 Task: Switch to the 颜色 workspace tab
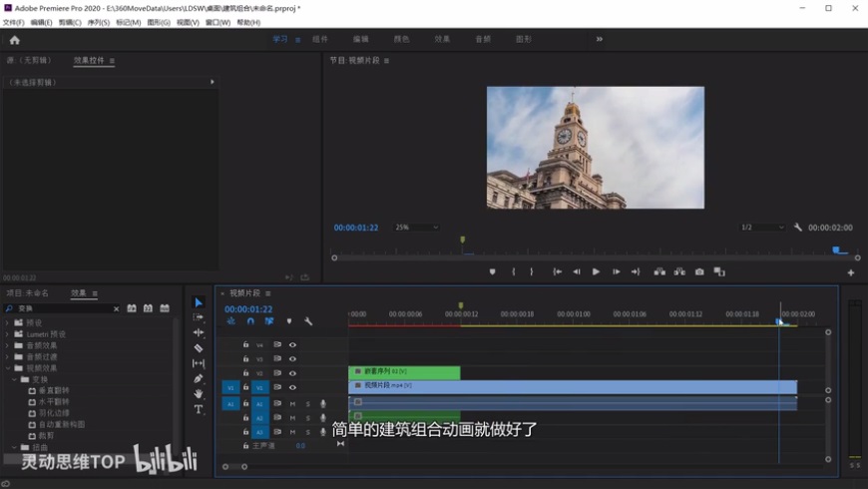coord(401,39)
